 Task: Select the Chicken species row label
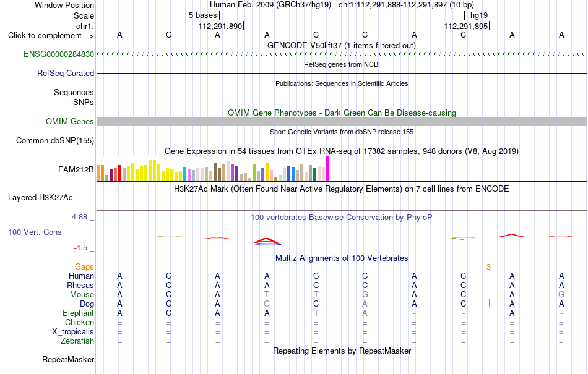79,322
